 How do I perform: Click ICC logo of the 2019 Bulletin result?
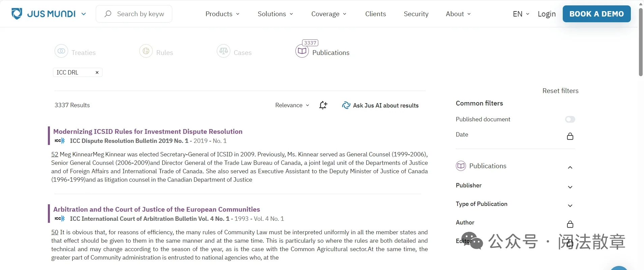(60, 141)
